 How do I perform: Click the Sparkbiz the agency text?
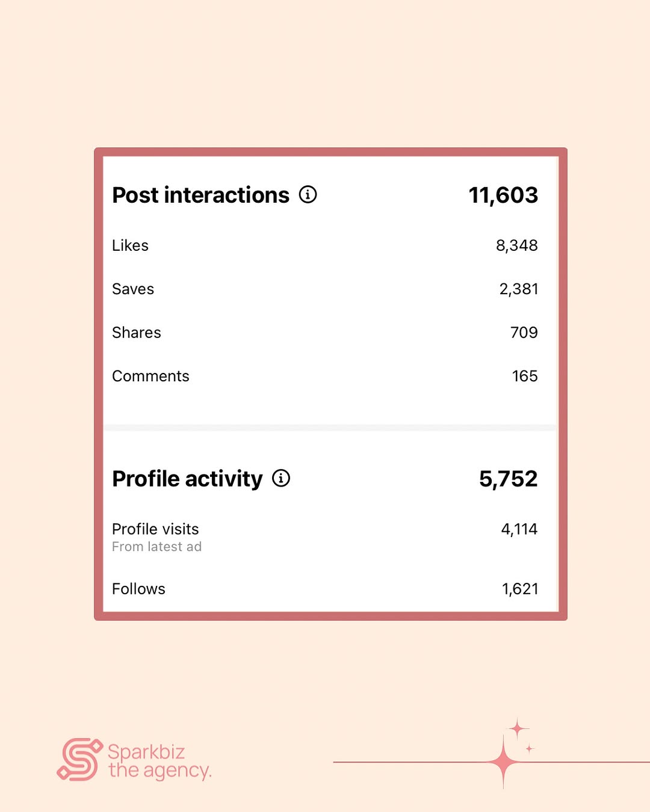click(x=159, y=761)
